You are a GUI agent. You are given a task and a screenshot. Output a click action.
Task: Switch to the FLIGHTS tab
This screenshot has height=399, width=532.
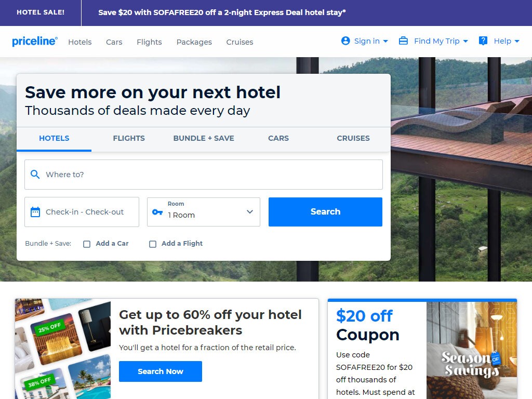(129, 138)
